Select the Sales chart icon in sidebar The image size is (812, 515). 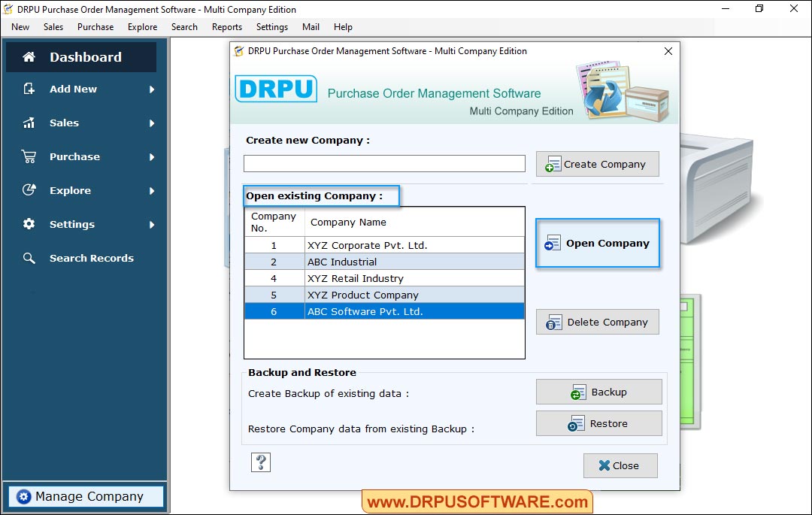29,123
